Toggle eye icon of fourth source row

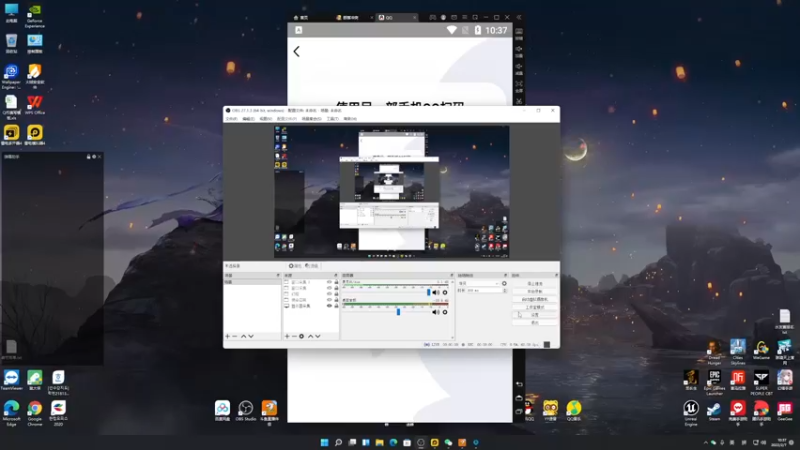[329, 299]
